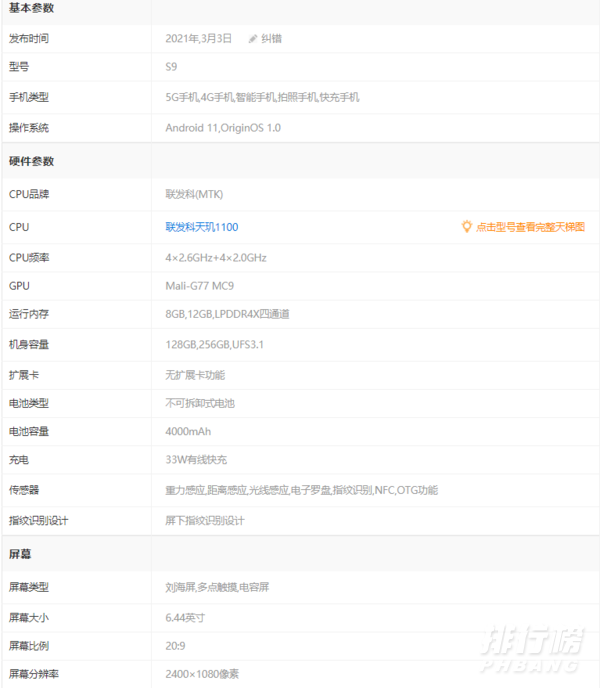The image size is (600, 688).
Task: Click the 运行内存 row label
Action: click(29, 314)
